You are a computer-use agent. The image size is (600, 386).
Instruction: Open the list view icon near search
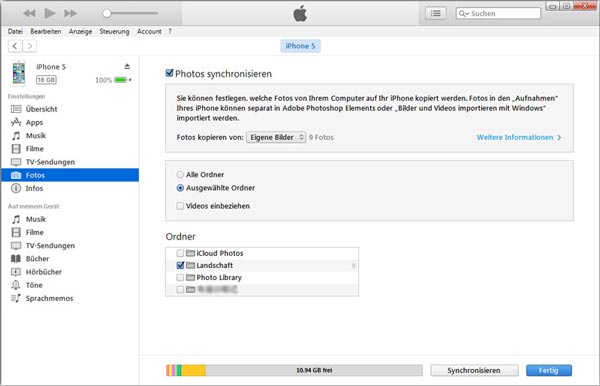tap(435, 13)
